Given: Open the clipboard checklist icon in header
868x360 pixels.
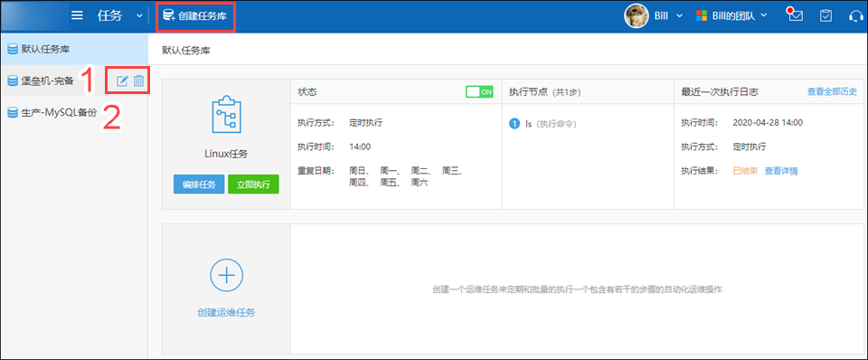Looking at the screenshot, I should pyautogui.click(x=826, y=15).
